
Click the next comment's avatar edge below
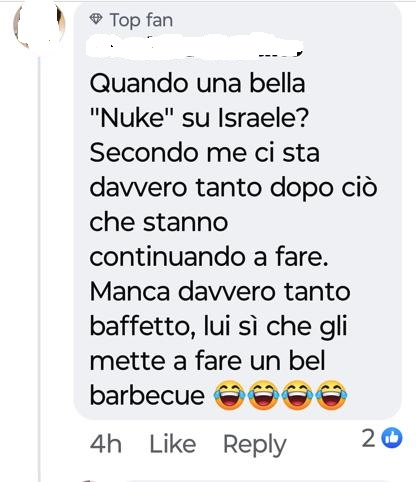(88, 481)
